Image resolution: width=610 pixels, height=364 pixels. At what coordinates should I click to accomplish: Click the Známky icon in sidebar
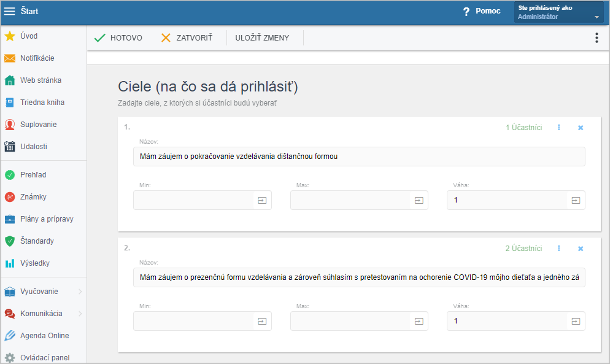point(10,197)
